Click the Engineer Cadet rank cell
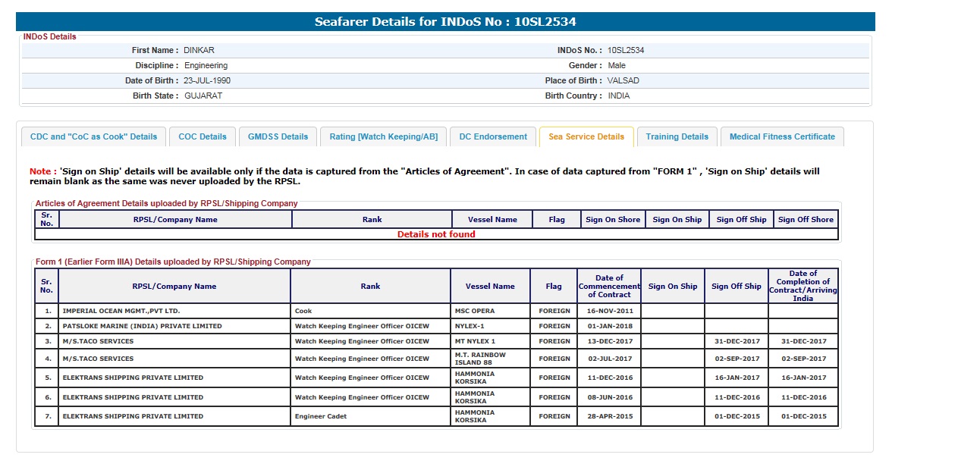The width and height of the screenshot is (980, 467). point(321,416)
